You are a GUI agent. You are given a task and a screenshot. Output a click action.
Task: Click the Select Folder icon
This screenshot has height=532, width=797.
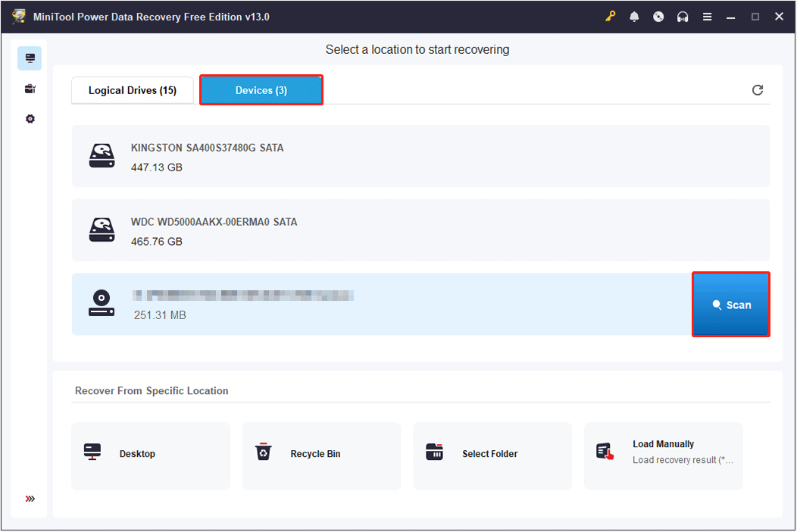tap(435, 452)
